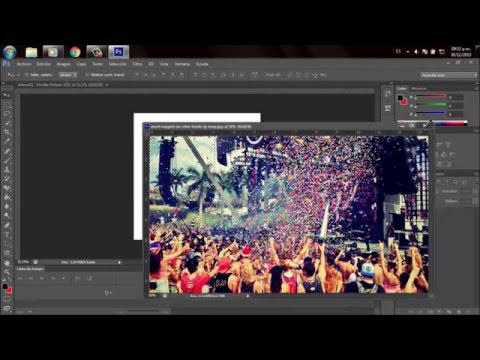Go to first frame in the timeline
The height and width of the screenshot is (360, 480).
point(20,278)
